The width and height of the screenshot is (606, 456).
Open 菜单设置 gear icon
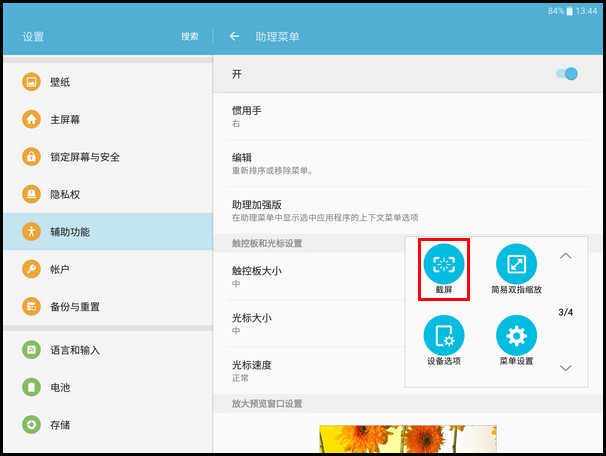[x=516, y=335]
